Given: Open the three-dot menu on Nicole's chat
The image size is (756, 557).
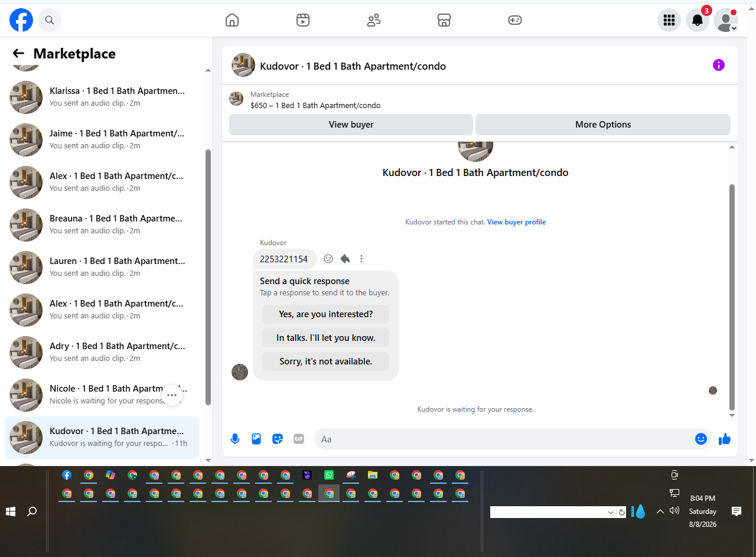Looking at the screenshot, I should pyautogui.click(x=172, y=395).
